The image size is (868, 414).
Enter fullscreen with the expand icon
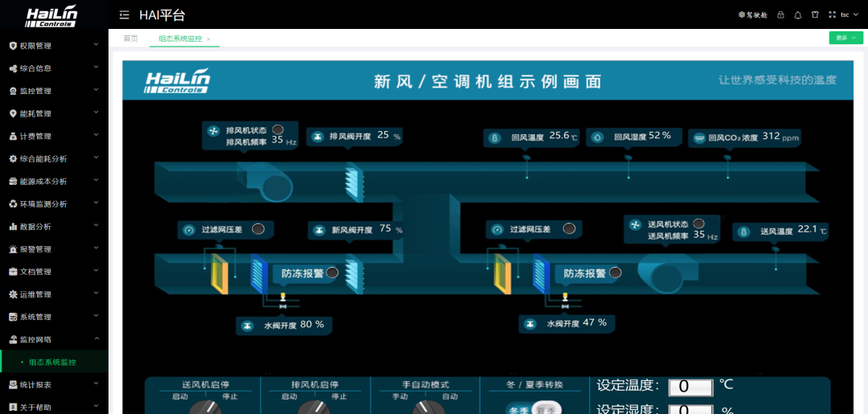[x=833, y=14]
